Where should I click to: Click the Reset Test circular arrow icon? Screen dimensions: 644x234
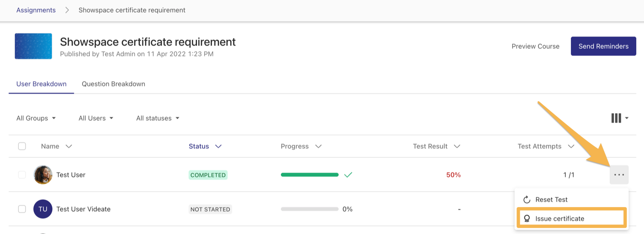click(x=527, y=200)
